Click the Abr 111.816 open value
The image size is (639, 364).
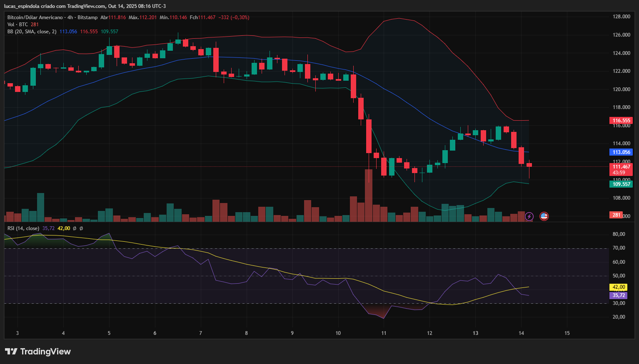pyautogui.click(x=113, y=17)
